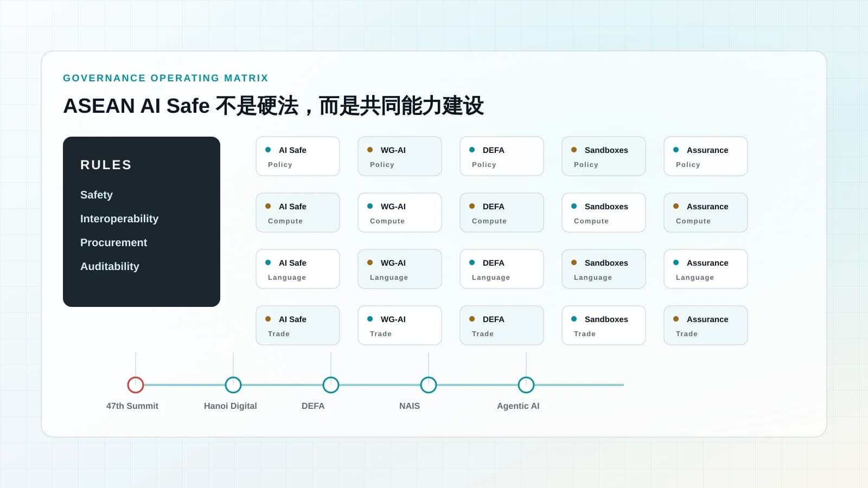Pick the Sandboxes Trade card
The image size is (868, 488).
[604, 325]
